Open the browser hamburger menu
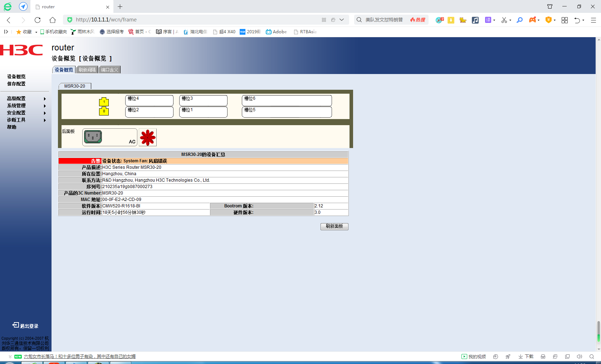Viewport: 601px width, 364px height. pos(593,20)
